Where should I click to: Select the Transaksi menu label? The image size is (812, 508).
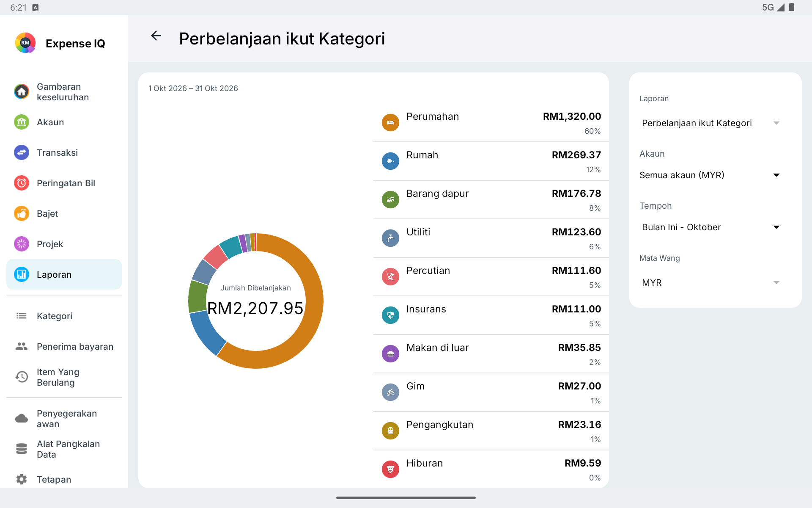point(57,153)
